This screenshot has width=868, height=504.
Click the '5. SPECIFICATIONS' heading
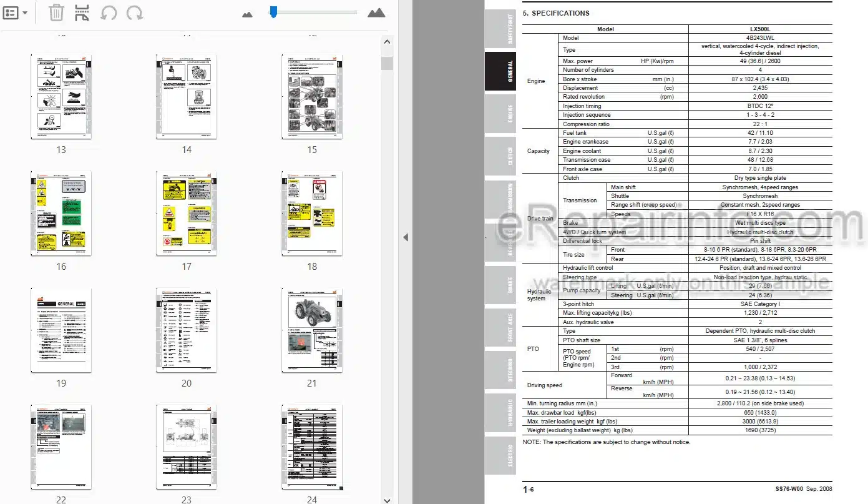556,13
